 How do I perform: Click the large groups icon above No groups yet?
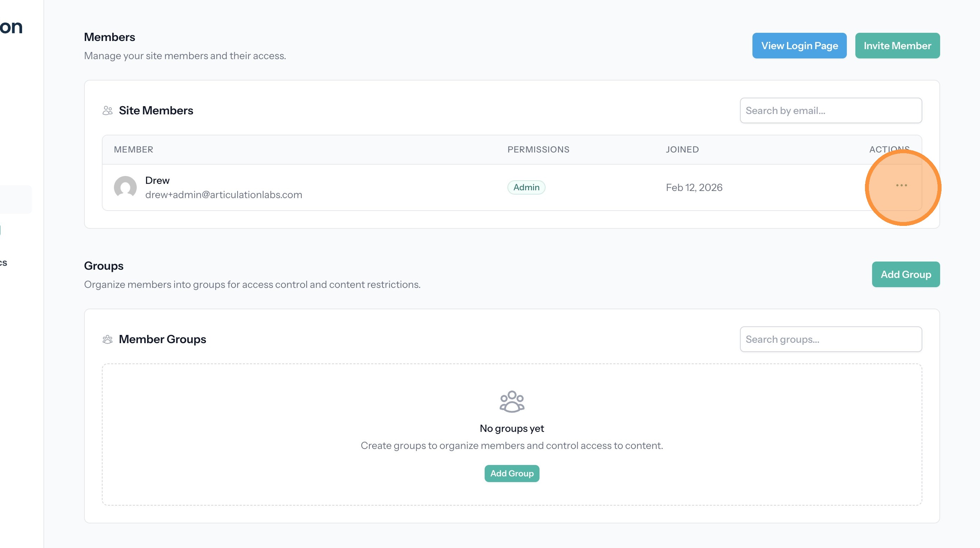coord(512,402)
